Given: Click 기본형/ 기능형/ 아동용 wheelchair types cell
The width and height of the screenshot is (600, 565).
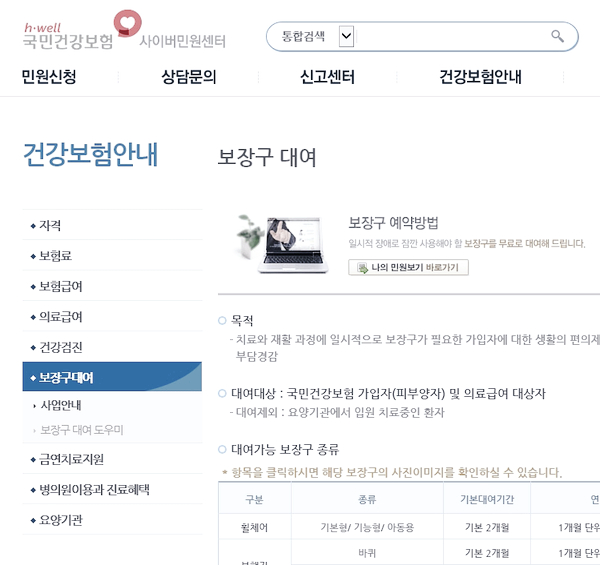Looking at the screenshot, I should 367,528.
